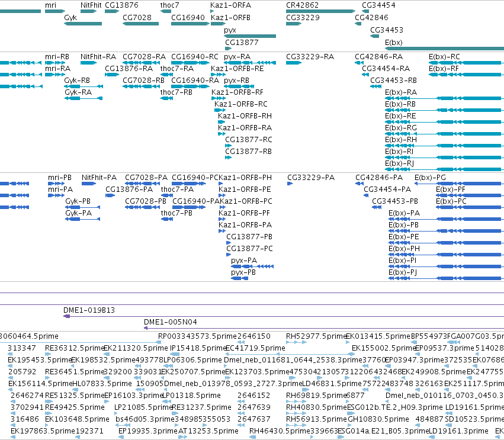Click the CG33229 gene label

[x=303, y=18]
